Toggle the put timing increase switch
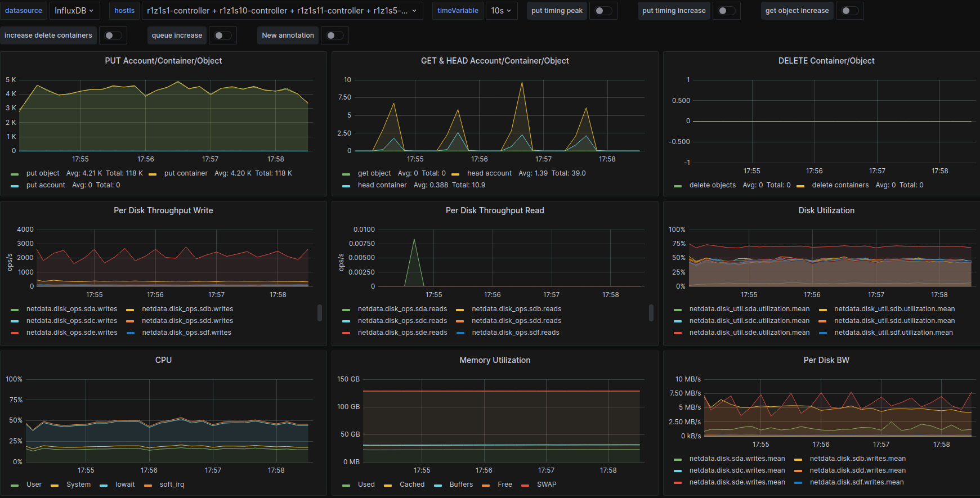 726,11
